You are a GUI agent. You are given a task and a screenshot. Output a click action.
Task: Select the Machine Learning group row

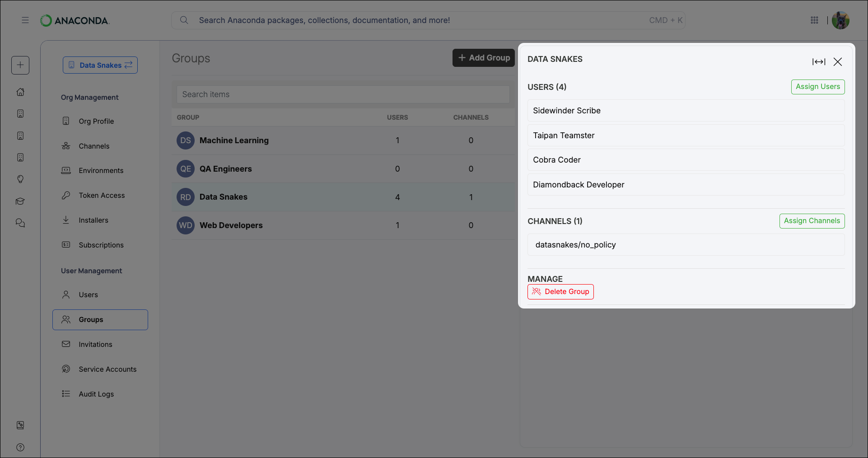click(x=234, y=140)
